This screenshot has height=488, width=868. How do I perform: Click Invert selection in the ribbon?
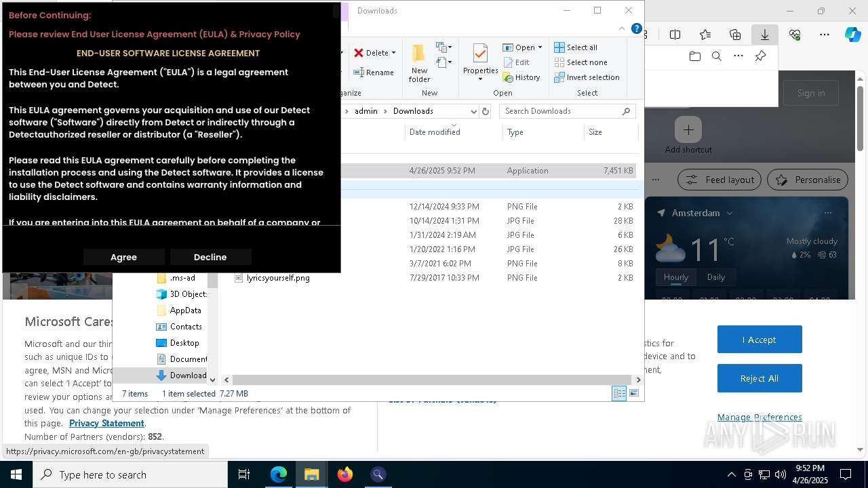(587, 77)
